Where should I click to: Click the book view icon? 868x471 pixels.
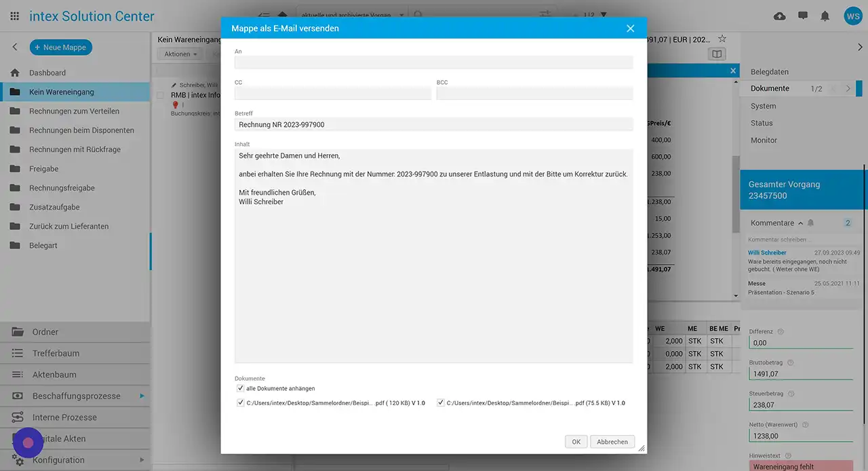tap(717, 54)
